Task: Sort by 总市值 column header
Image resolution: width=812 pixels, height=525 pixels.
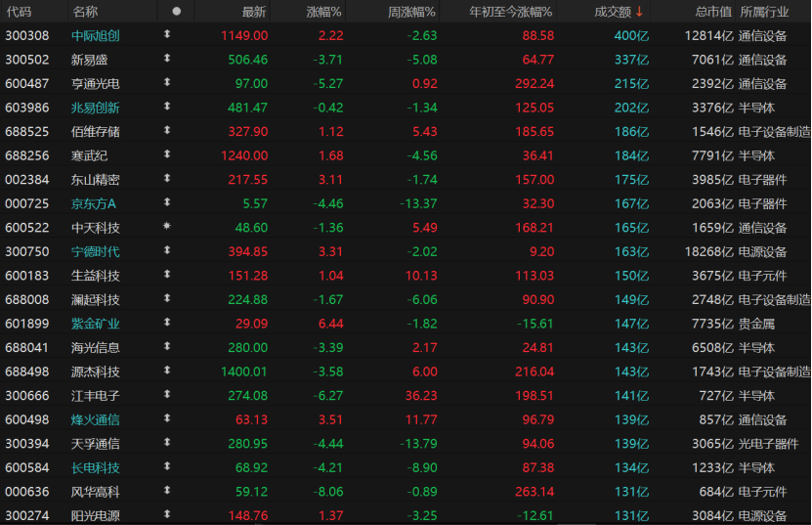Action: [713, 12]
